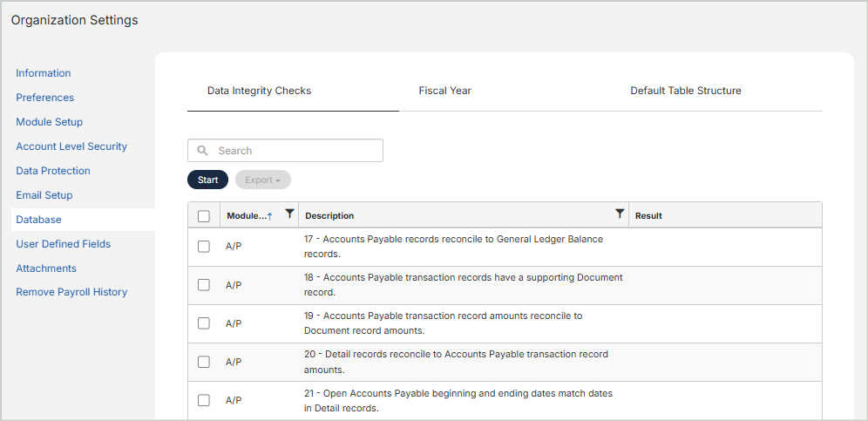Select the Data Integrity Checks tab
Image resolution: width=868 pixels, height=421 pixels.
(x=259, y=91)
